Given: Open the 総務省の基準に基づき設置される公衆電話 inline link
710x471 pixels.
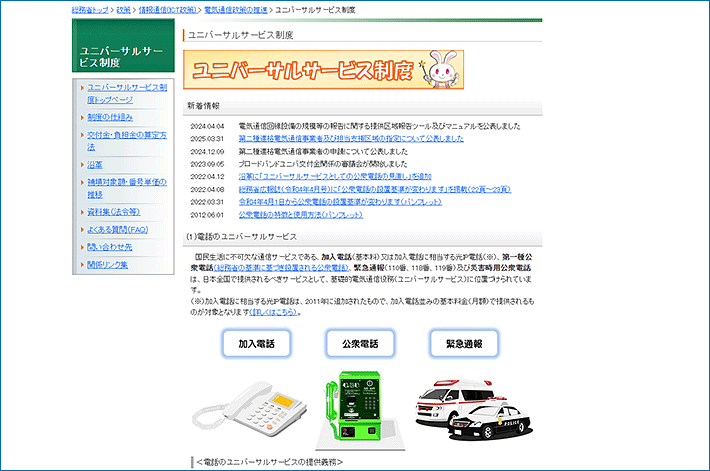Looking at the screenshot, I should click(x=281, y=268).
